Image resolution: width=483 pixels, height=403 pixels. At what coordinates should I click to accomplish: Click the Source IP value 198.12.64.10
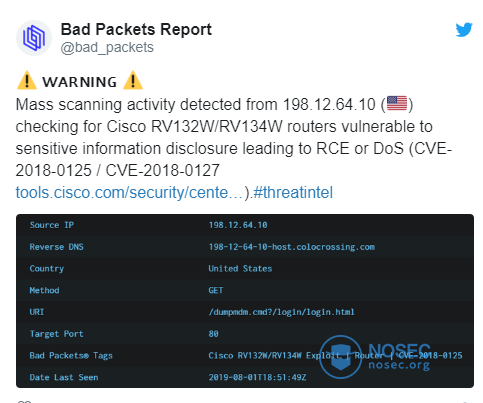click(238, 225)
